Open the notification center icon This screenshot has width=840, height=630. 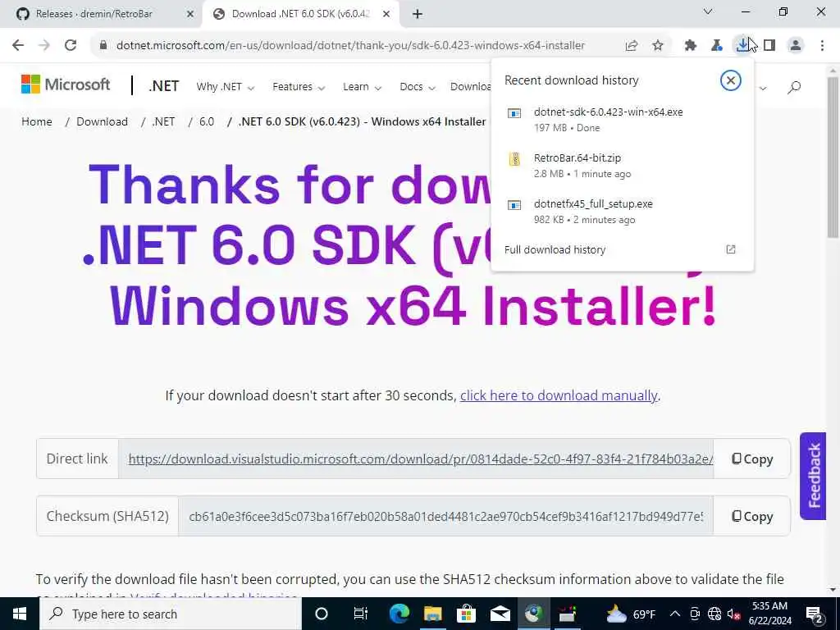pyautogui.click(x=815, y=614)
